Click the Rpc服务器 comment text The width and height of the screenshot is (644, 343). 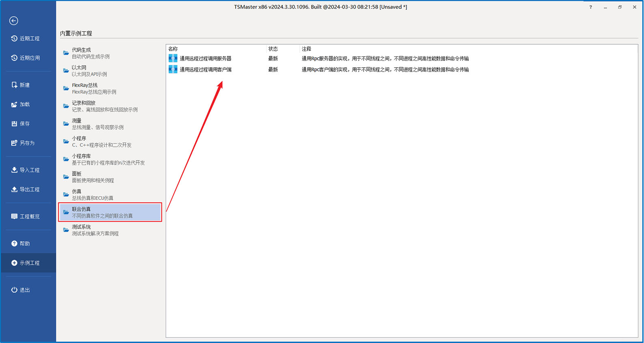(x=385, y=58)
